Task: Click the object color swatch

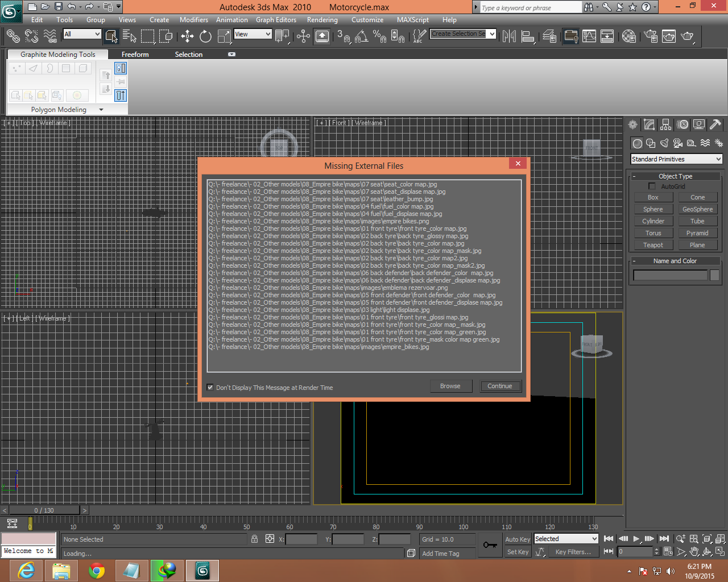Action: coord(714,275)
